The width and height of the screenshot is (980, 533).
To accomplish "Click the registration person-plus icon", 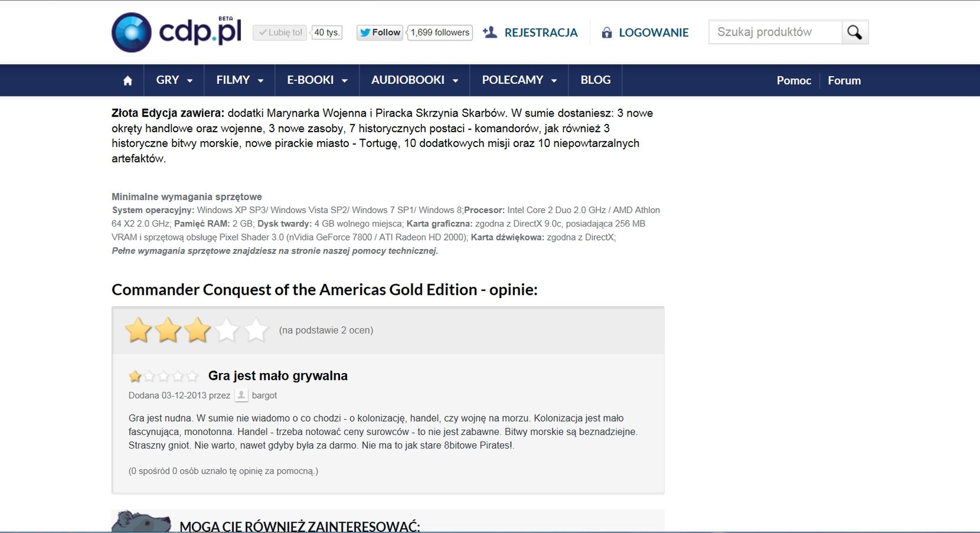I will click(x=490, y=32).
